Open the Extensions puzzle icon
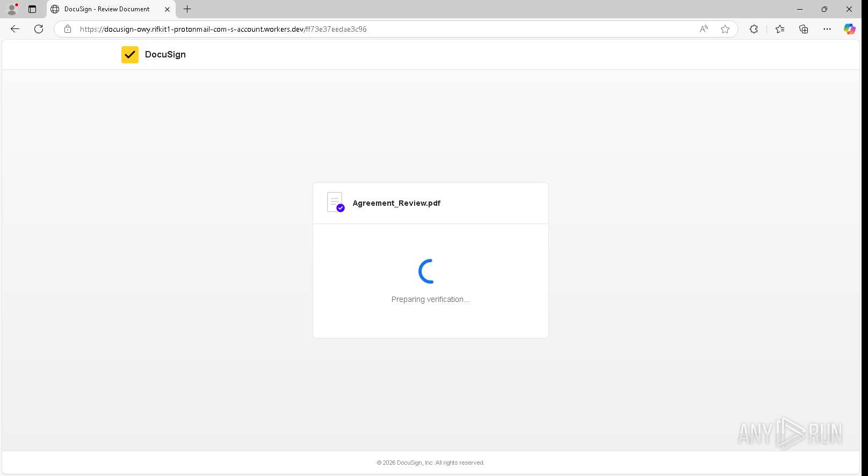The width and height of the screenshot is (868, 476). coord(754,29)
